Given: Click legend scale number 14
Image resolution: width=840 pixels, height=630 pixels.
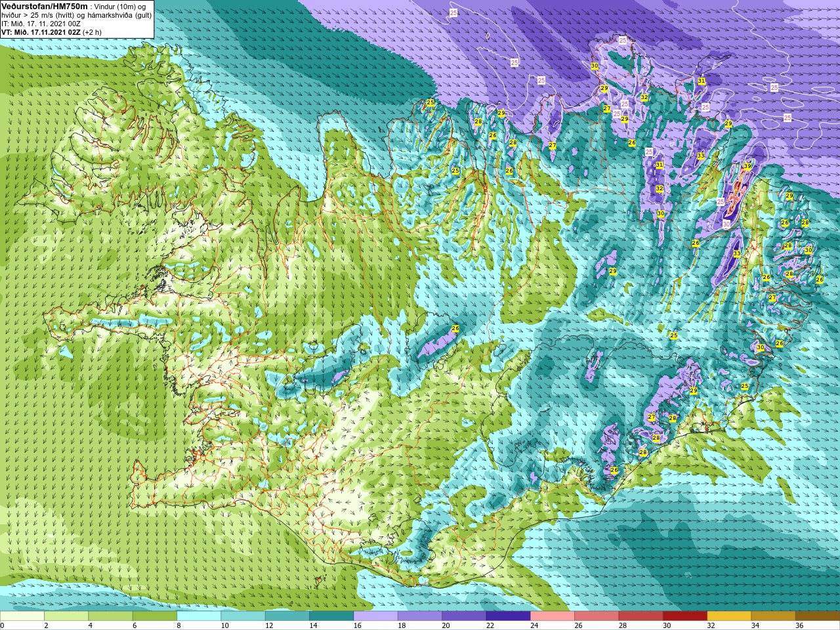Looking at the screenshot, I should coord(313,625).
